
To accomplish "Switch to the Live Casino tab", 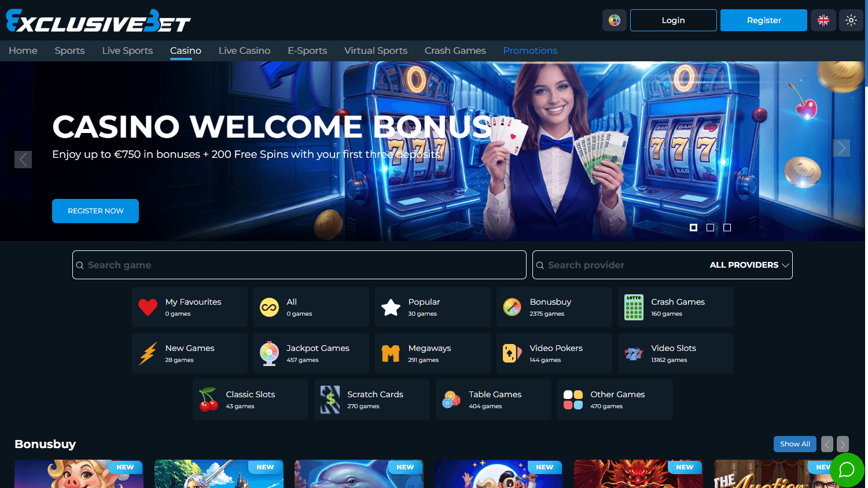I will (x=244, y=51).
